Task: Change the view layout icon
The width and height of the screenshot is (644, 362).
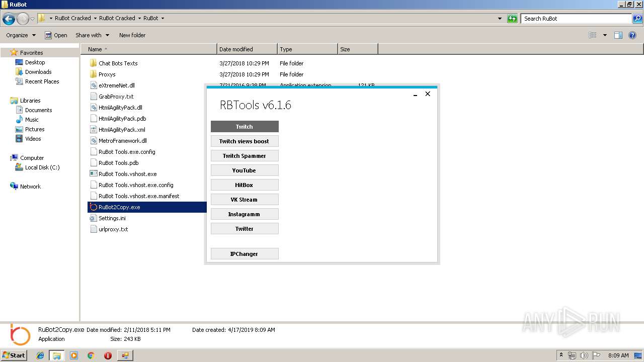Action: point(593,35)
